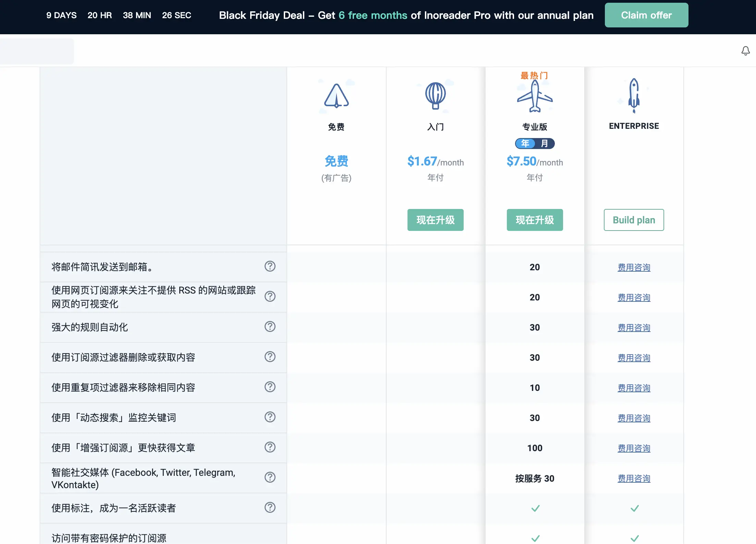Click the 按服务 30 cell
Screen dimensions: 756x544
click(535, 478)
